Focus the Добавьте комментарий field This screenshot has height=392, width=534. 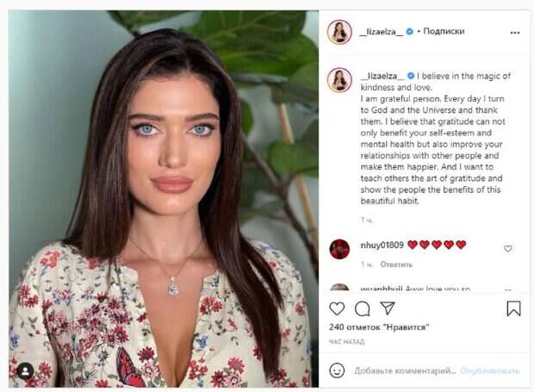point(405,370)
